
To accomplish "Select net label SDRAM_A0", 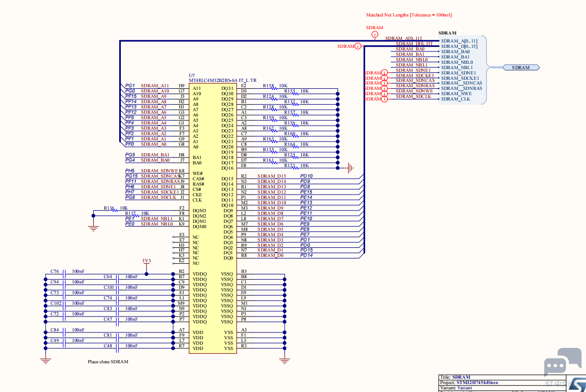I will click(154, 144).
